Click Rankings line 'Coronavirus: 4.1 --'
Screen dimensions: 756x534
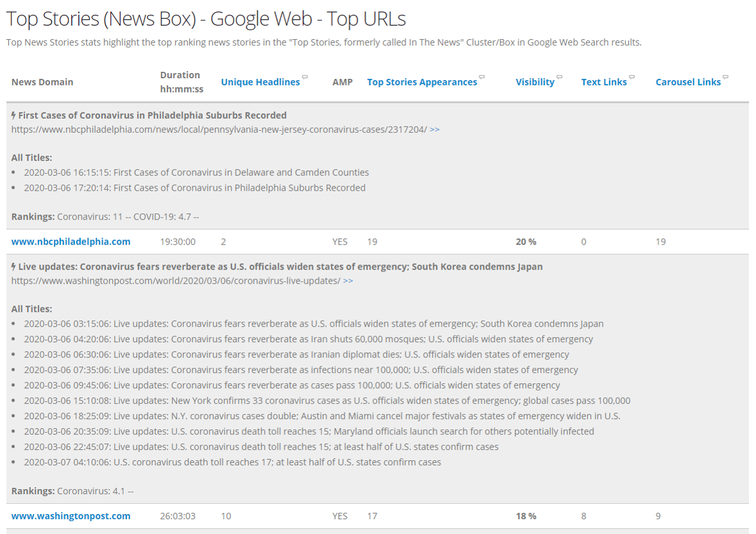[x=73, y=491]
